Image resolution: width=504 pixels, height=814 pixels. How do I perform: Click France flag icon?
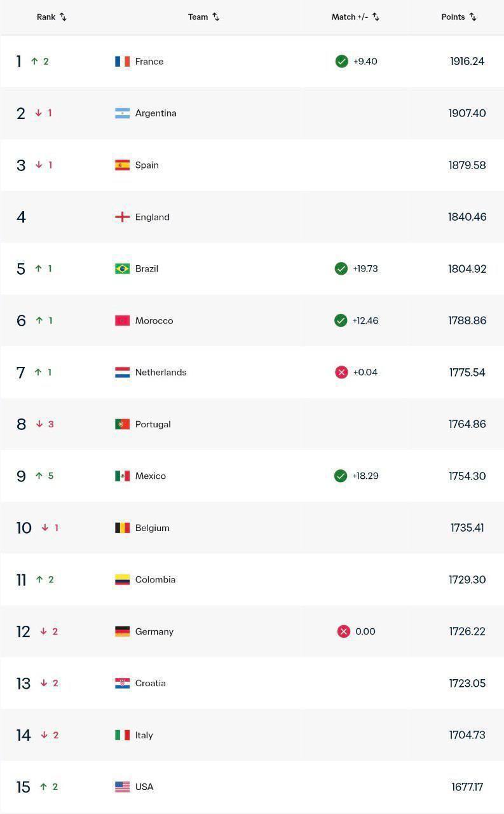point(122,62)
